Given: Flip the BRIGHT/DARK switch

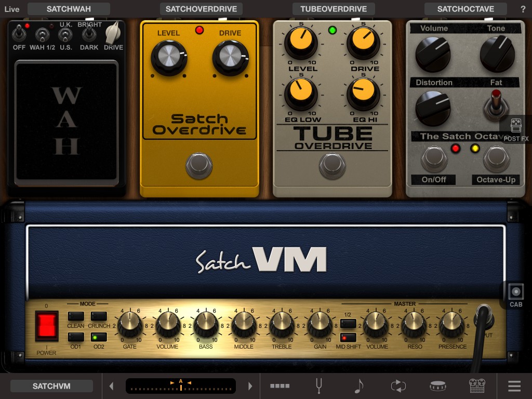Looking at the screenshot, I should (89, 34).
